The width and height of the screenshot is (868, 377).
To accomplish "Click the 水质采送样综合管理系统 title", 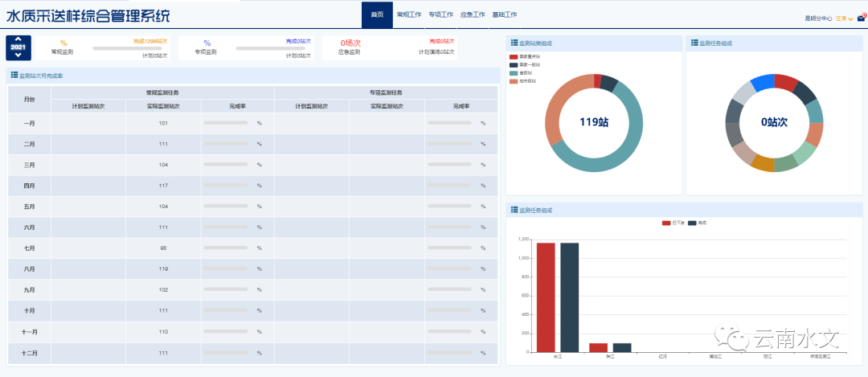I will pos(88,15).
